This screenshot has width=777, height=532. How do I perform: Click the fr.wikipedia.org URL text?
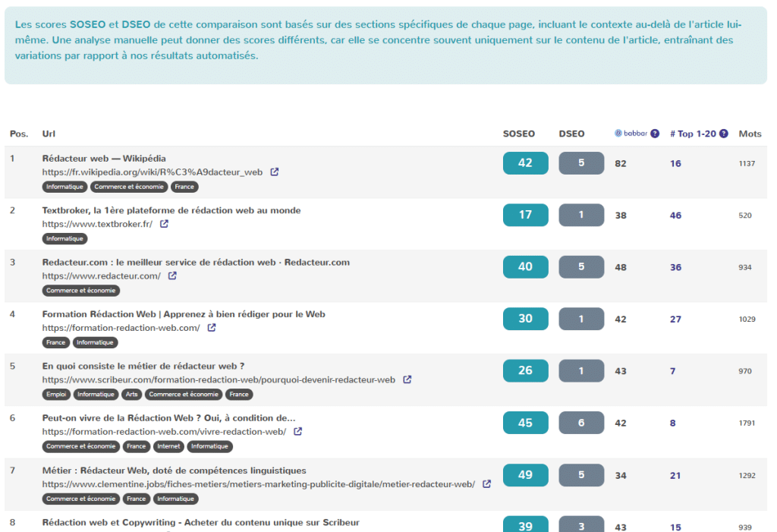click(x=152, y=172)
